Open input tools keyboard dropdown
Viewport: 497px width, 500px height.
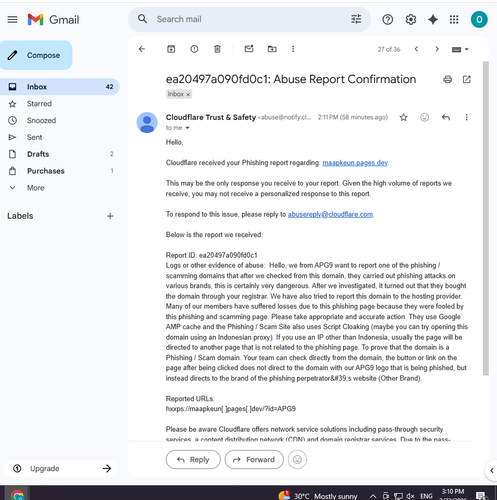(460, 49)
